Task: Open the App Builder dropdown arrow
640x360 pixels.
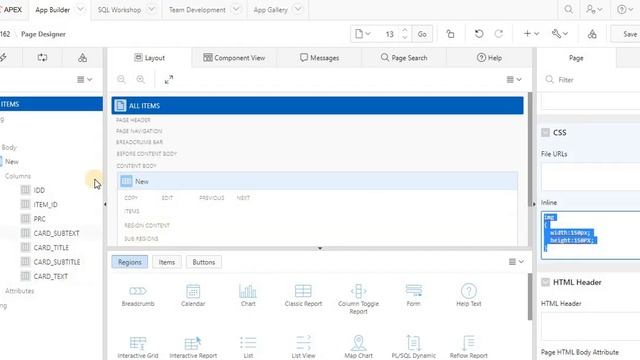Action: click(x=80, y=9)
